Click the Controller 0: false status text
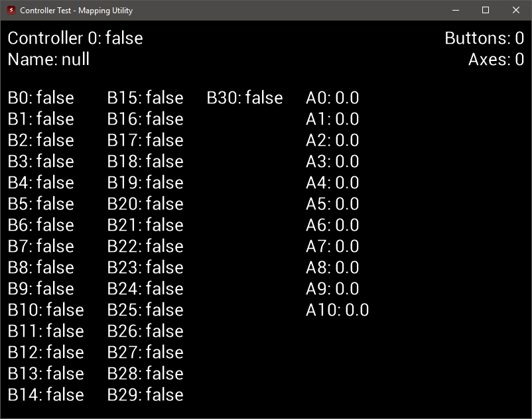 click(x=76, y=38)
